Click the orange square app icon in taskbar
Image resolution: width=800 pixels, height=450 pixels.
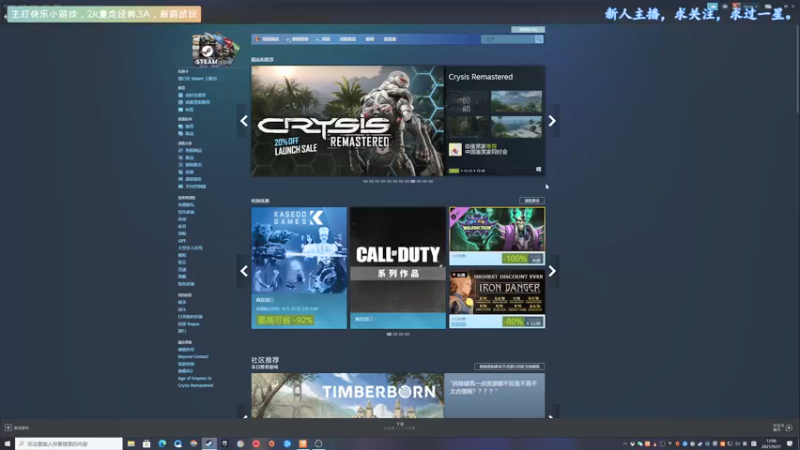303,444
